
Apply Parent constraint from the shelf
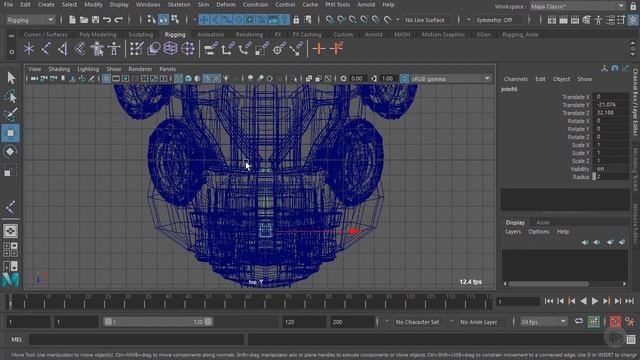tap(211, 49)
